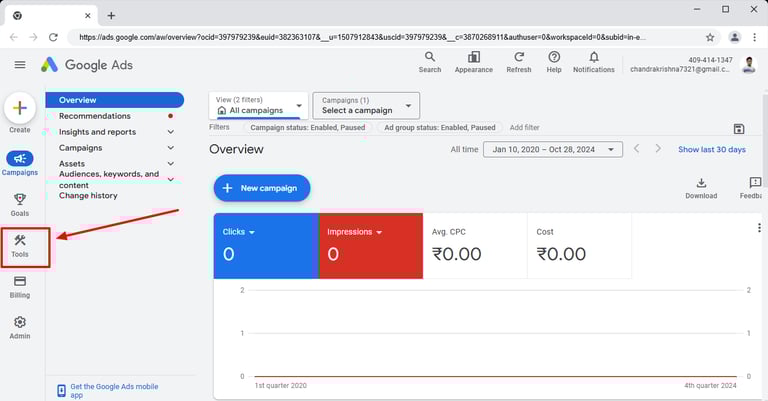
Task: Click the Create plus button
Action: tap(20, 108)
